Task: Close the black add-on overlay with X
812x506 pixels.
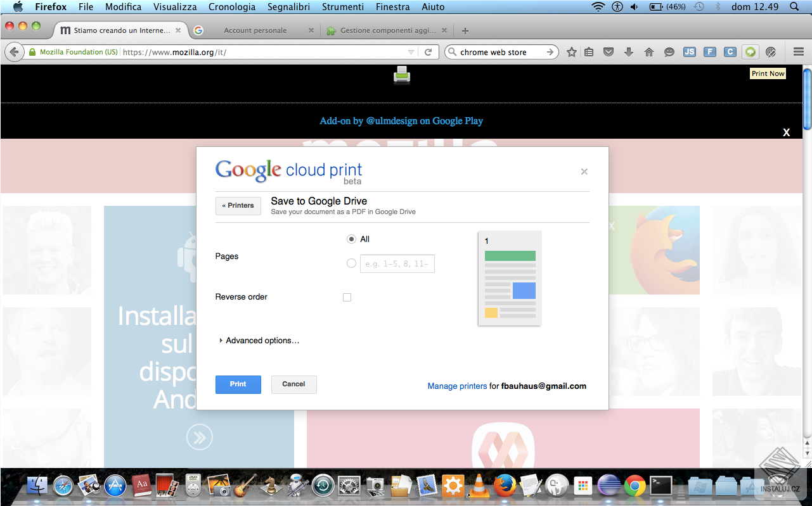Action: (786, 132)
